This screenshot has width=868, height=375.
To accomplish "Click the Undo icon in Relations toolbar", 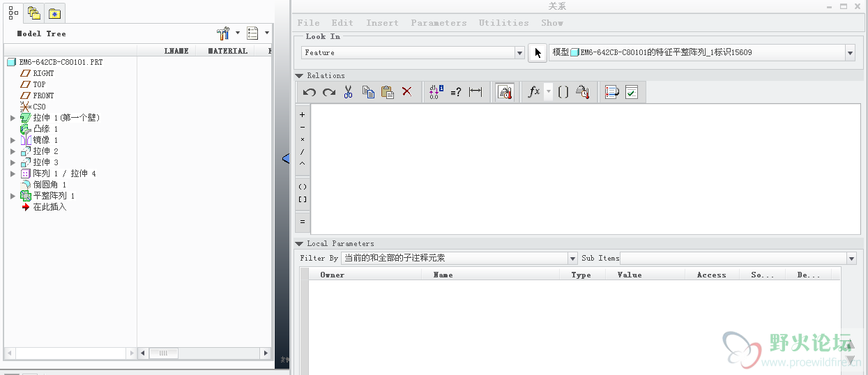I will point(310,92).
